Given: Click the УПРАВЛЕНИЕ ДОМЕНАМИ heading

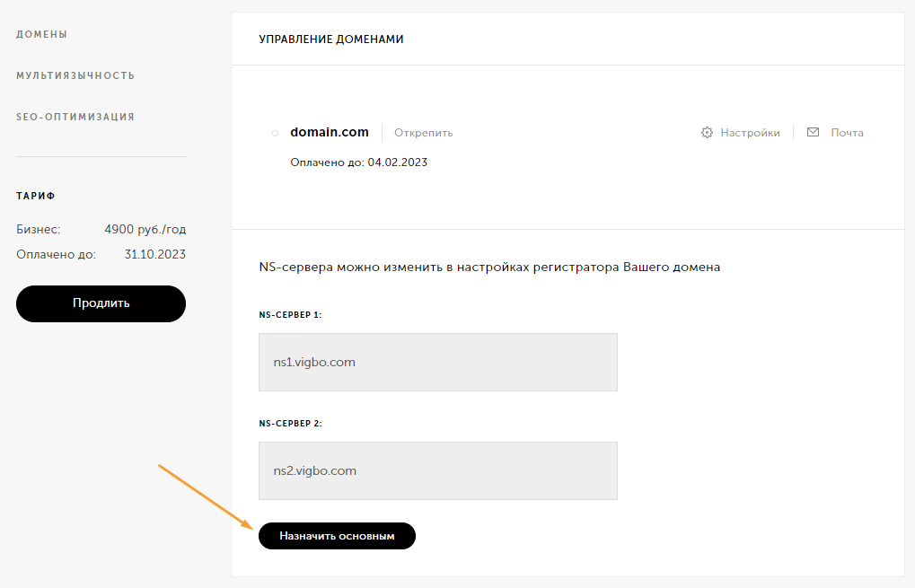Looking at the screenshot, I should coord(331,39).
